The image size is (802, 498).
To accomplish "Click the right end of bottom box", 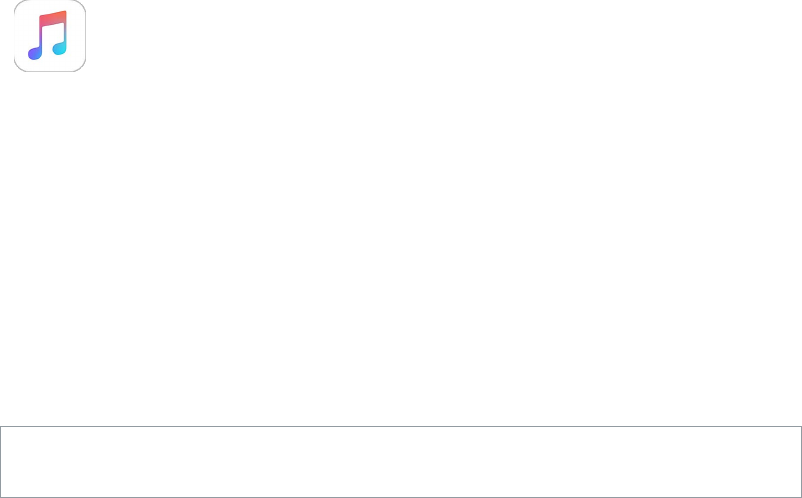I will (x=787, y=461).
